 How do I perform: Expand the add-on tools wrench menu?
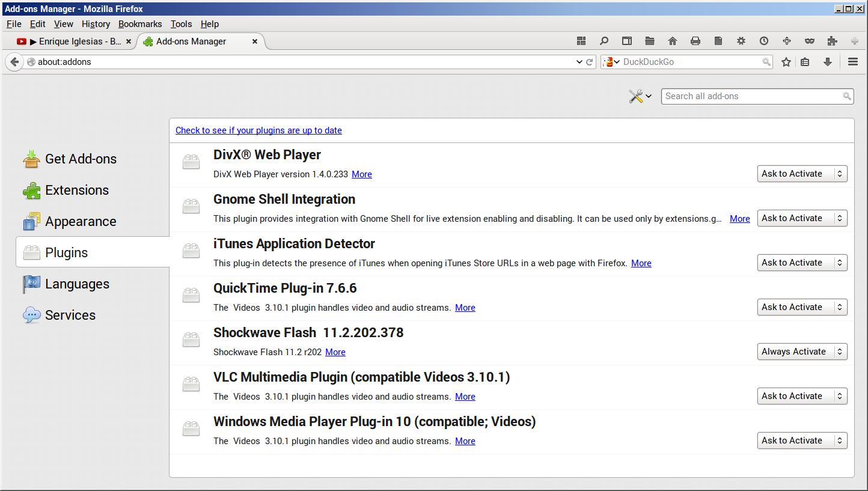point(640,96)
